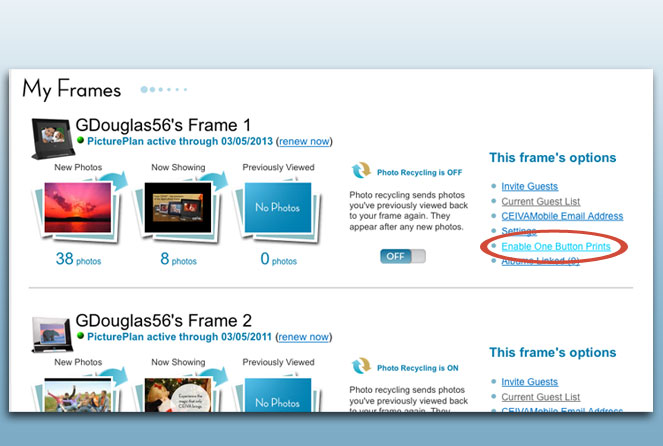Screen dimensions: 663x446
Task: Open Current Guest List for Frame 1
Action: [x=540, y=201]
